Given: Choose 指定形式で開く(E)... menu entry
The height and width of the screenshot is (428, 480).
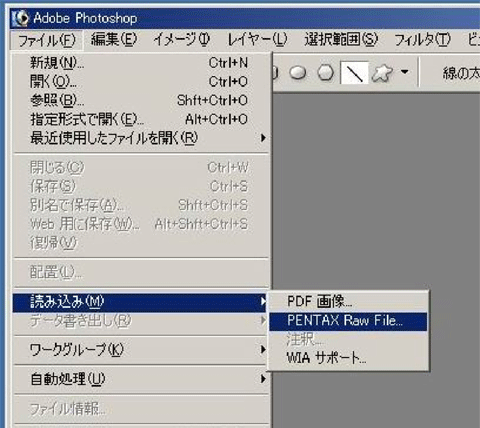Looking at the screenshot, I should (140, 119).
